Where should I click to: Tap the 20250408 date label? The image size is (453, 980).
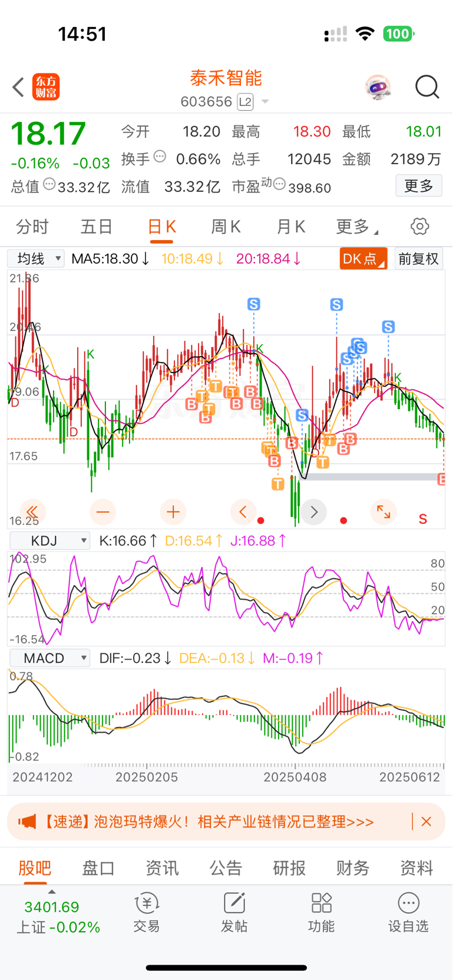point(295,777)
